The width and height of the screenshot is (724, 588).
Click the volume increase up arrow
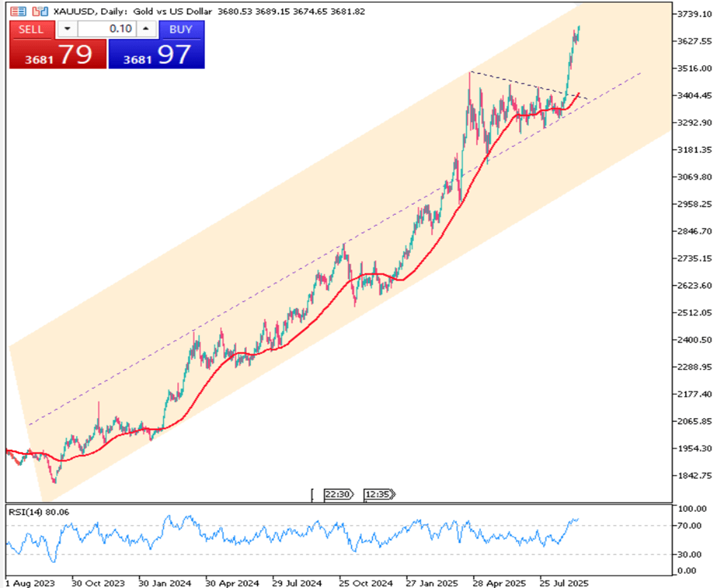pos(146,29)
